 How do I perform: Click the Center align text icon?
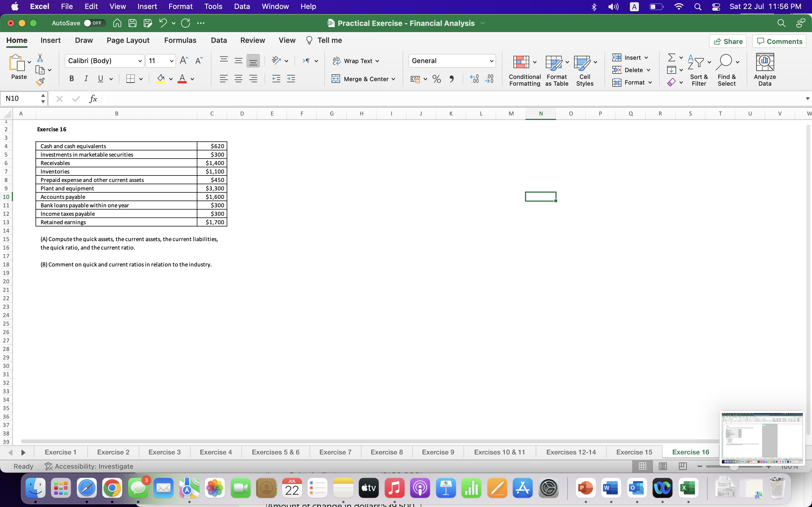pos(238,79)
